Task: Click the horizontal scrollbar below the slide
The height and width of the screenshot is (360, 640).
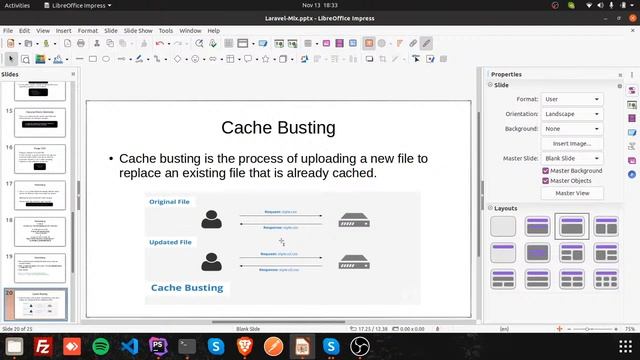Action: pyautogui.click(x=278, y=322)
